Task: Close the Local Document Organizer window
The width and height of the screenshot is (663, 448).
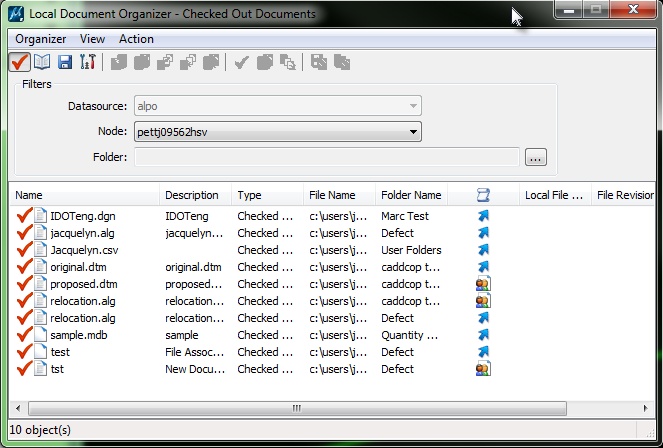Action: pos(633,10)
